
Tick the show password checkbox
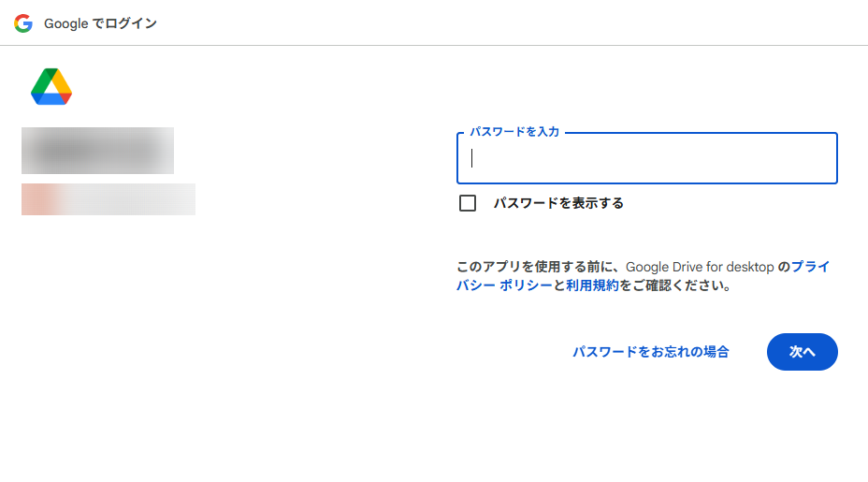(x=468, y=203)
